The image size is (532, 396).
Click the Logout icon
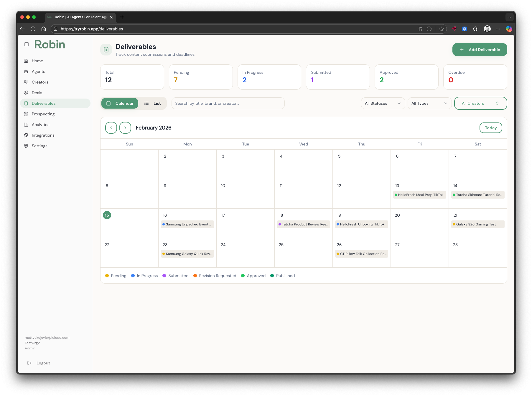coord(29,363)
